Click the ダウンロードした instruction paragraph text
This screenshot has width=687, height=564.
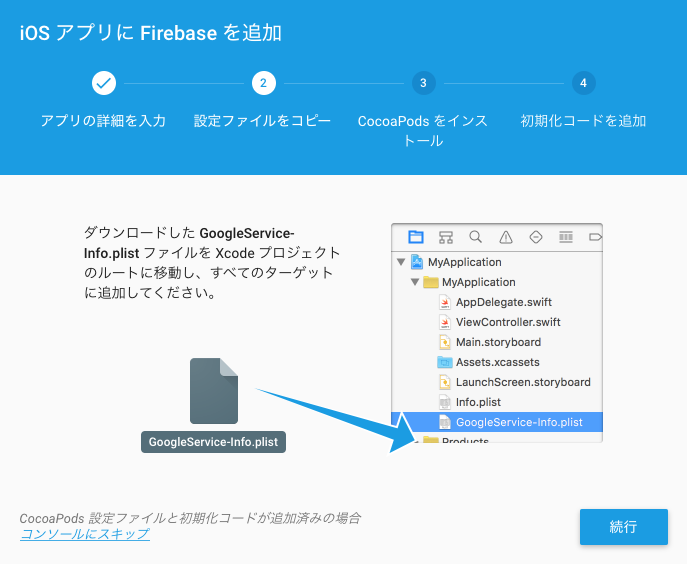212,262
